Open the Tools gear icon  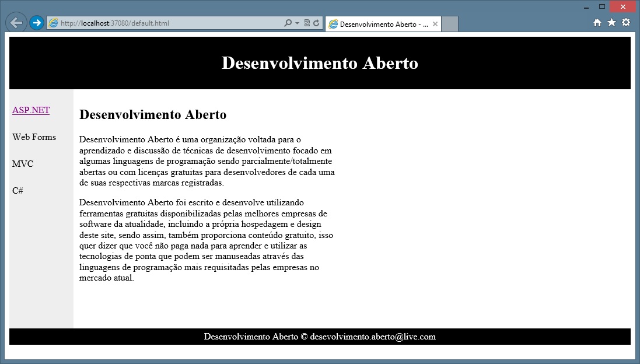pos(626,23)
